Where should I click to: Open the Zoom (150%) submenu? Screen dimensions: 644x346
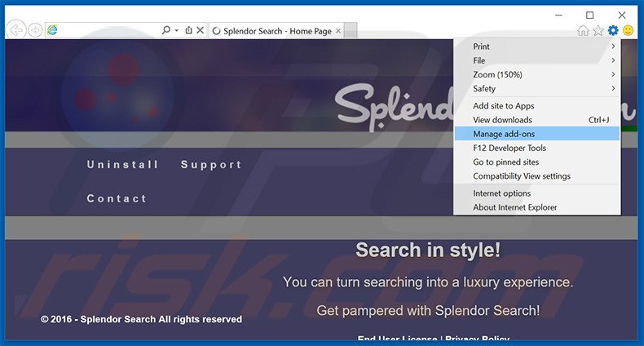point(537,74)
